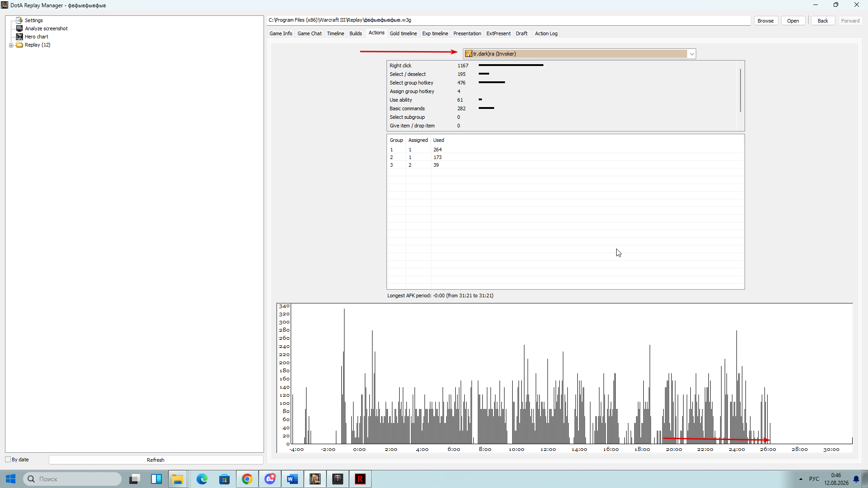Click the replay file path field

point(509,20)
